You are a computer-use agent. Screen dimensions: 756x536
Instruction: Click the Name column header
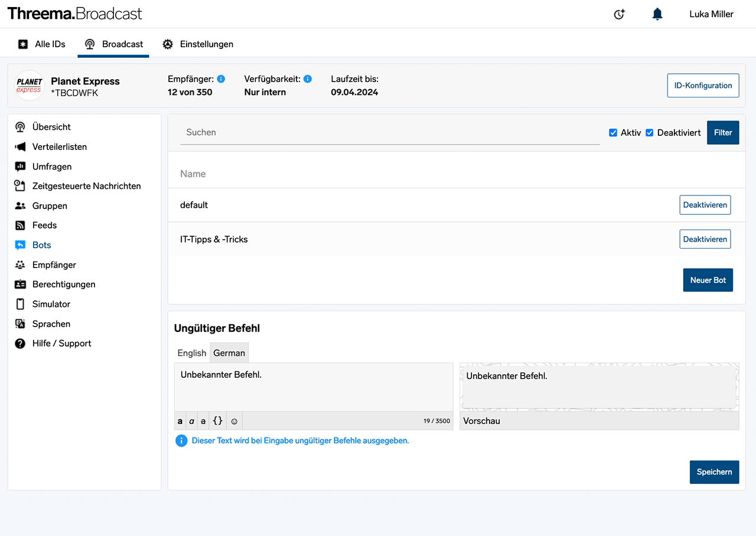pos(193,174)
